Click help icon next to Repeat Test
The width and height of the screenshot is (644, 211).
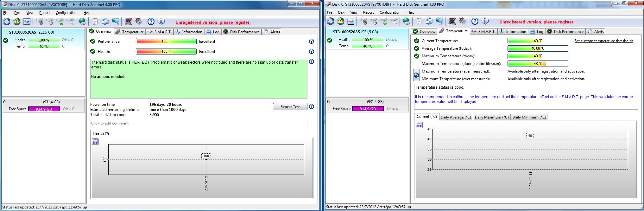(x=312, y=106)
